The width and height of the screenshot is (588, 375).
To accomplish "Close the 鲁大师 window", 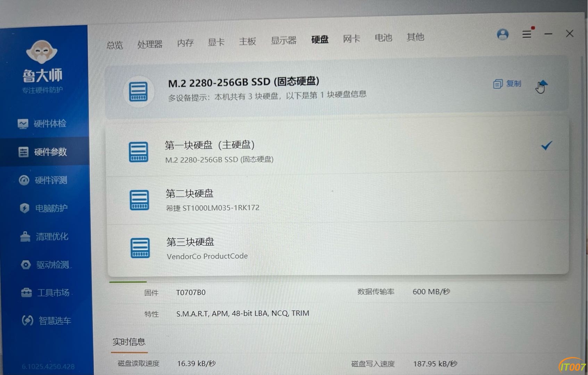I will point(570,34).
